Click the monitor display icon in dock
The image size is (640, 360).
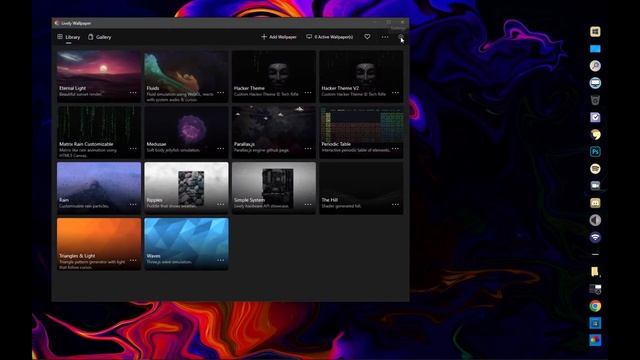click(595, 83)
